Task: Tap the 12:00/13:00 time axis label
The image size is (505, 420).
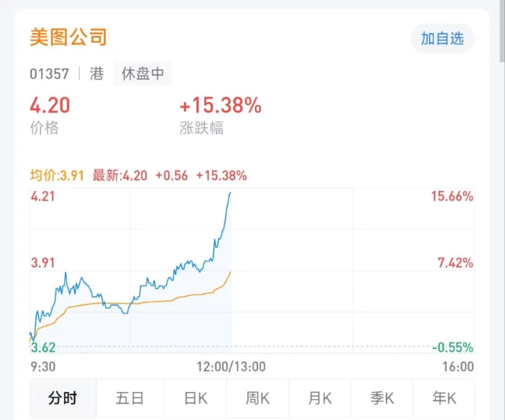Action: point(231,367)
